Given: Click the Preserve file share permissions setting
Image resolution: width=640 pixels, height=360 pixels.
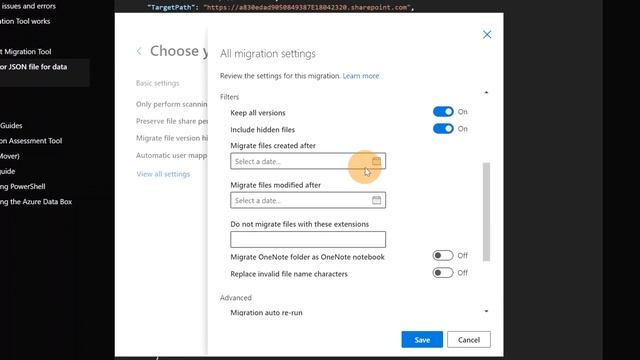Looking at the screenshot, I should [171, 121].
